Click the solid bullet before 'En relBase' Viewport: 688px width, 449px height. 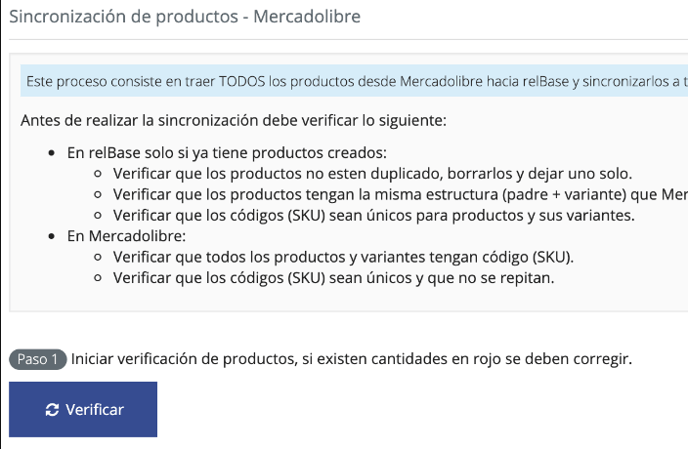[x=52, y=153]
